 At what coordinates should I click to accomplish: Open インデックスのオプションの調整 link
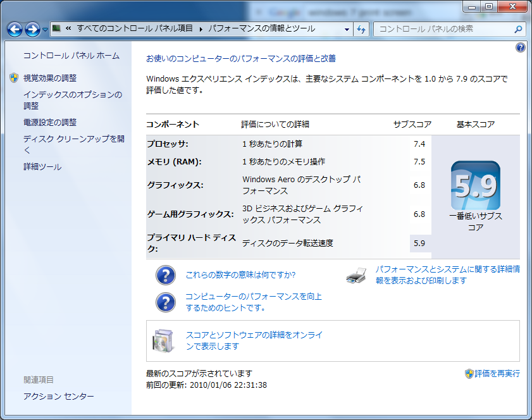pos(73,100)
